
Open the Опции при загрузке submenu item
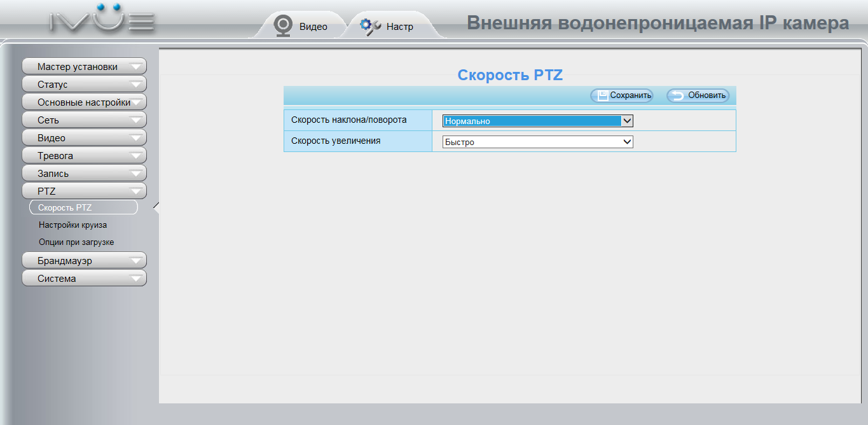coord(76,242)
